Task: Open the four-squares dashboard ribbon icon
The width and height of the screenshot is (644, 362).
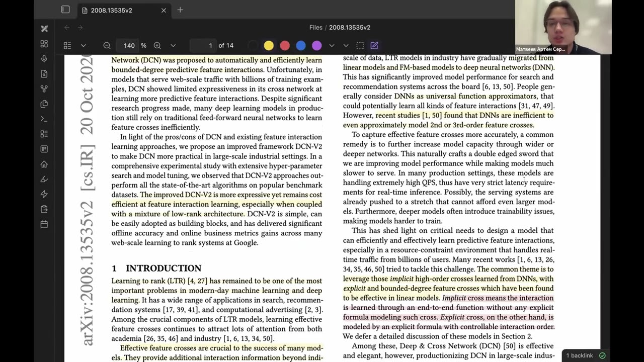Action: [x=44, y=44]
